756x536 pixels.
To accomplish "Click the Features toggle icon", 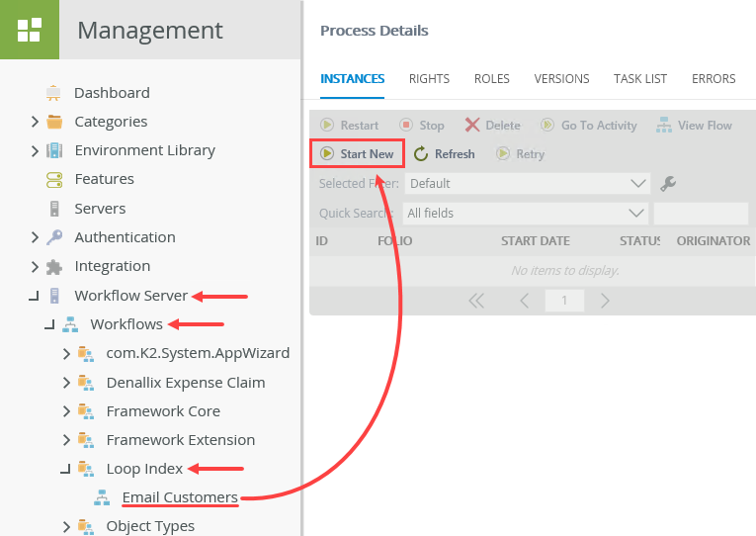I will (x=54, y=179).
